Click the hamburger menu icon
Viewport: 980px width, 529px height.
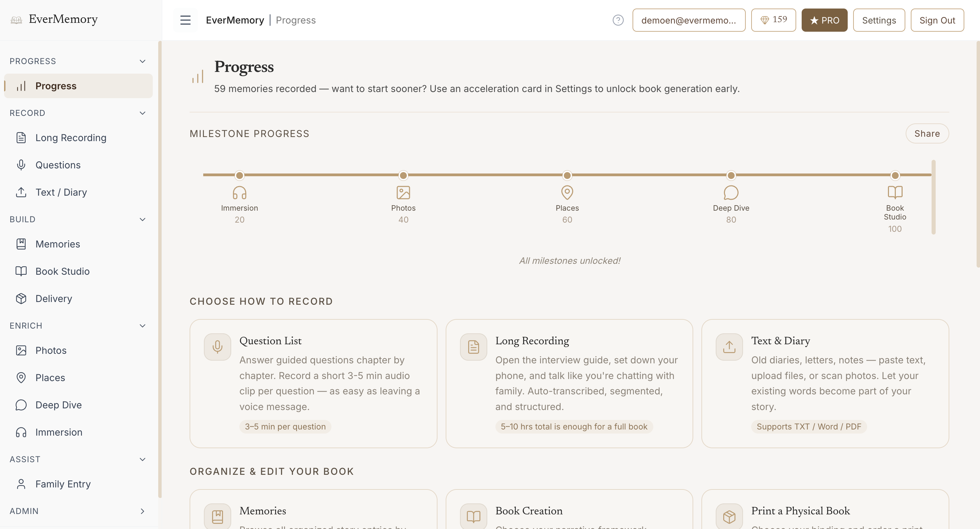[185, 20]
